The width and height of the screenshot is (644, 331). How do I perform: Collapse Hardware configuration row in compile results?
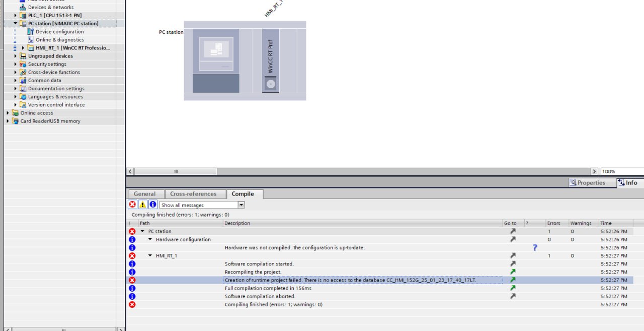[150, 239]
